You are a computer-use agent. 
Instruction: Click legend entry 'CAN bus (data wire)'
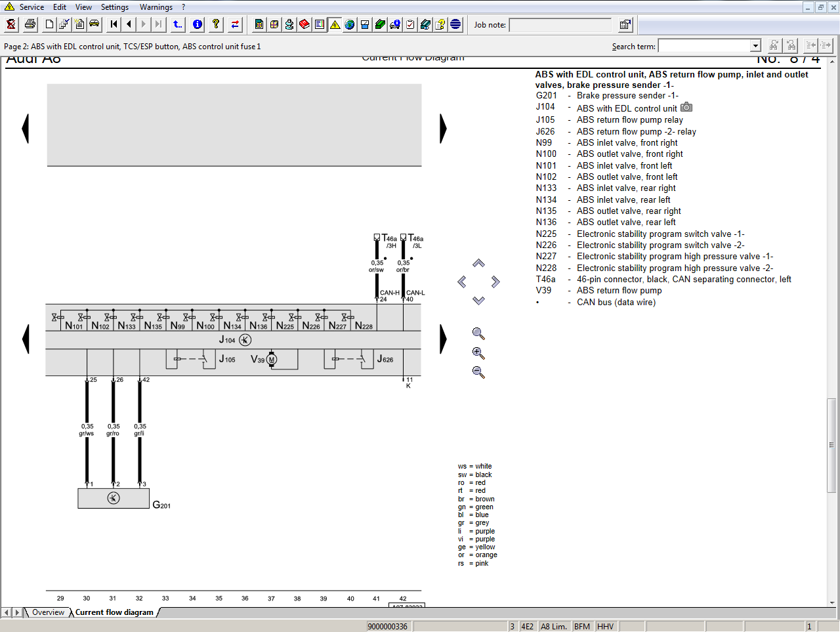click(x=616, y=303)
